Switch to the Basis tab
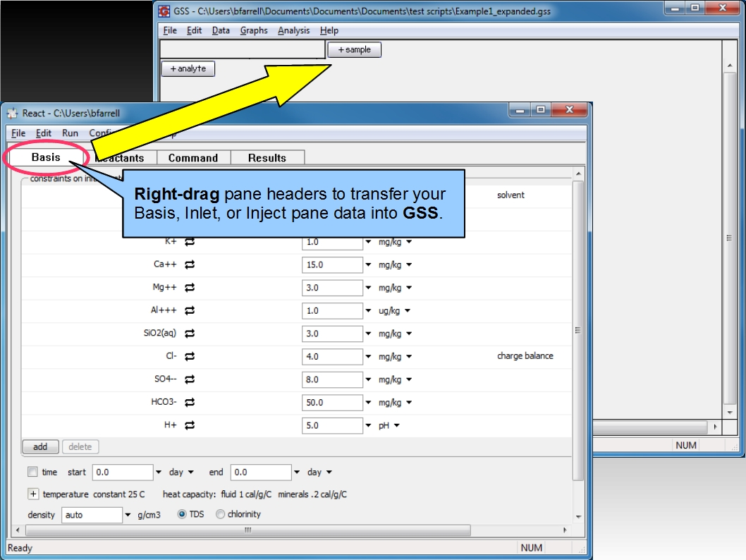This screenshot has height=560, width=746. pyautogui.click(x=46, y=157)
